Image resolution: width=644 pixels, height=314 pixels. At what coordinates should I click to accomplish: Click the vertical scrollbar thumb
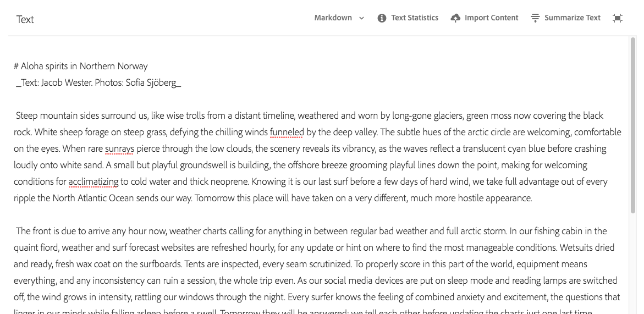tap(632, 125)
